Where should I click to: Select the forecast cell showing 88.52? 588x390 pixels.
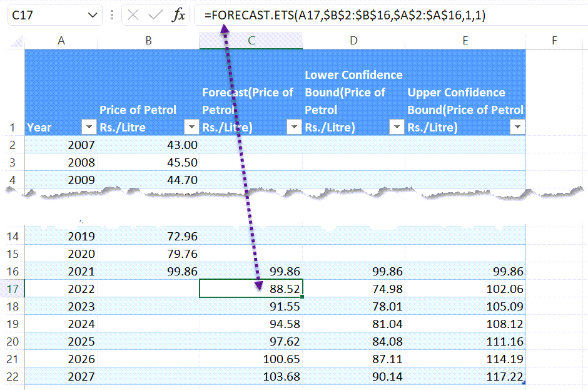(251, 289)
